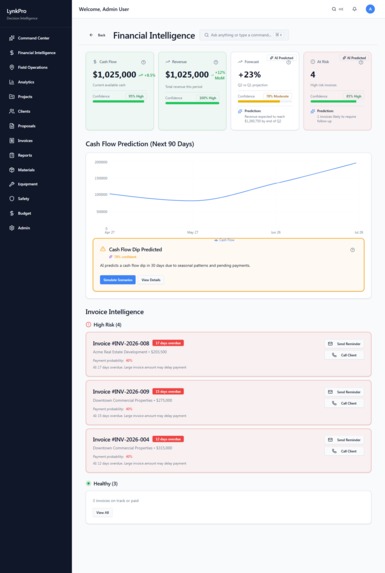Click the Cash Flow card info icon

[x=143, y=62]
